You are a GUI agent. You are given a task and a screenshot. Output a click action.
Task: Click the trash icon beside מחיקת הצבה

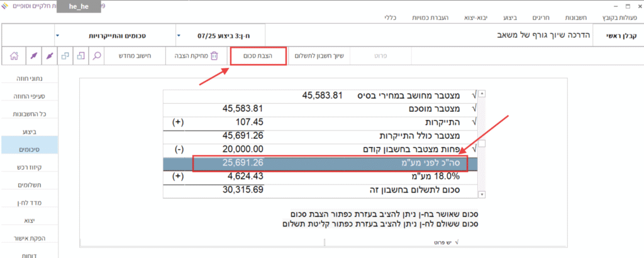(214, 56)
